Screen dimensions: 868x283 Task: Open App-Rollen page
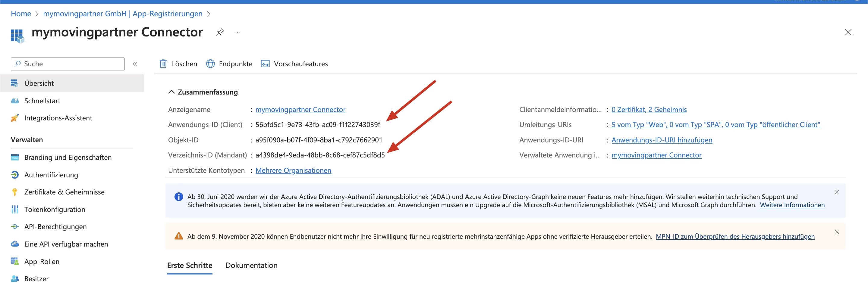[72, 261]
